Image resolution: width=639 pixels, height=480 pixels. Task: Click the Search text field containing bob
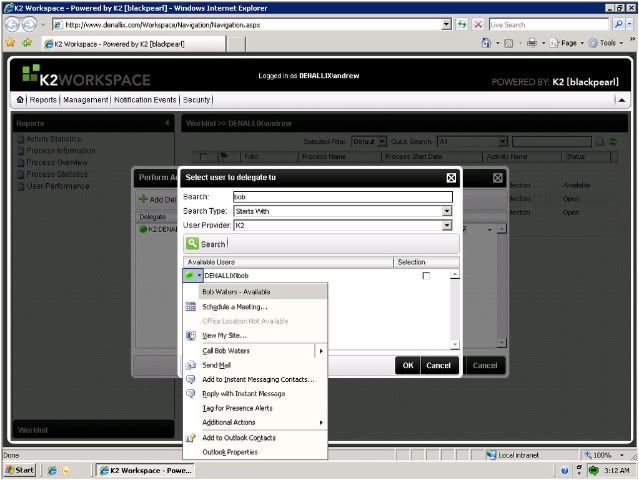click(342, 197)
